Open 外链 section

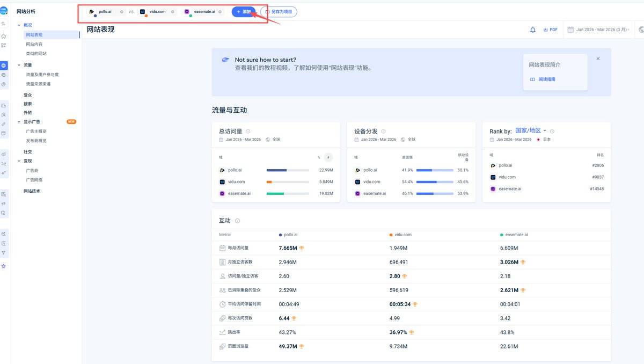coord(28,113)
